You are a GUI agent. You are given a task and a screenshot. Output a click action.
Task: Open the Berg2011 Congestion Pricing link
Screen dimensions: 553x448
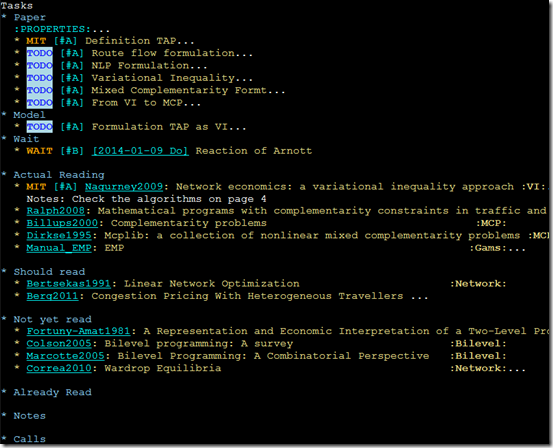[x=53, y=296]
